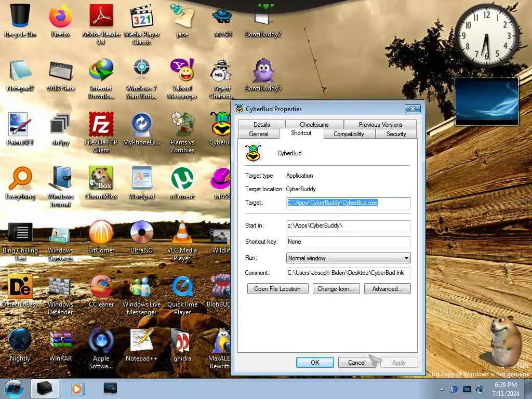Viewport: 532px width, 399px height.
Task: Select the UltraISO disc icon
Action: 142,237
